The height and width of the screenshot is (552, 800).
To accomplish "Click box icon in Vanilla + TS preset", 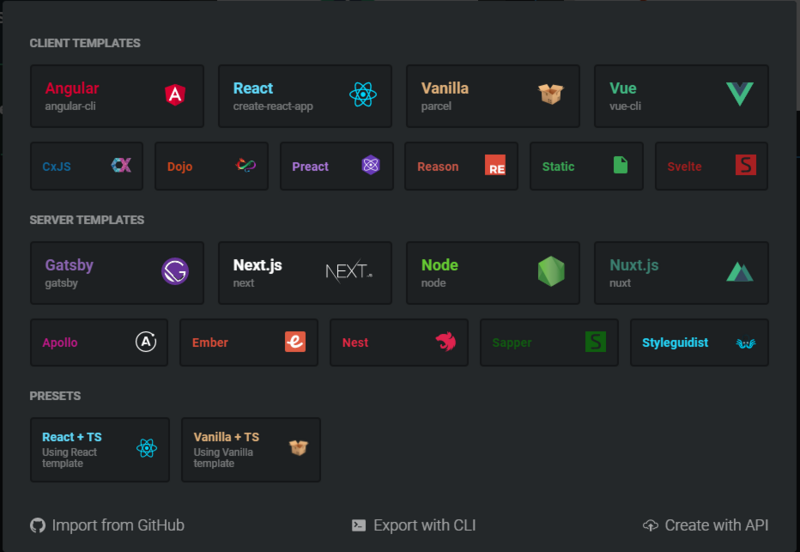I will 298,447.
